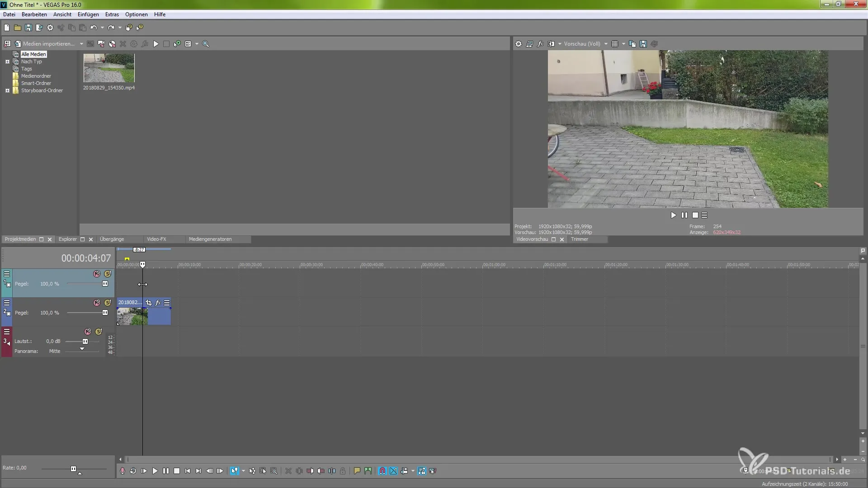Click track 1 Pegel level slider handle
This screenshot has width=868, height=488.
[105, 284]
